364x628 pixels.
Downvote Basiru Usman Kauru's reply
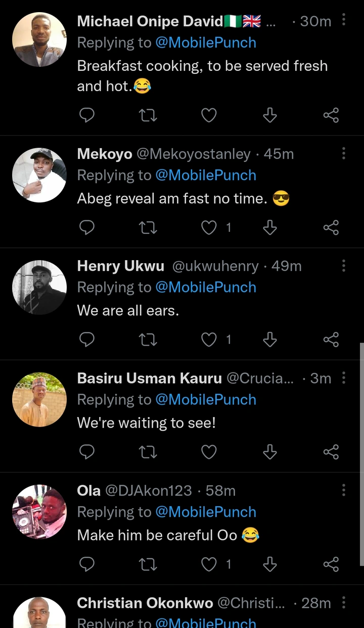(x=270, y=452)
